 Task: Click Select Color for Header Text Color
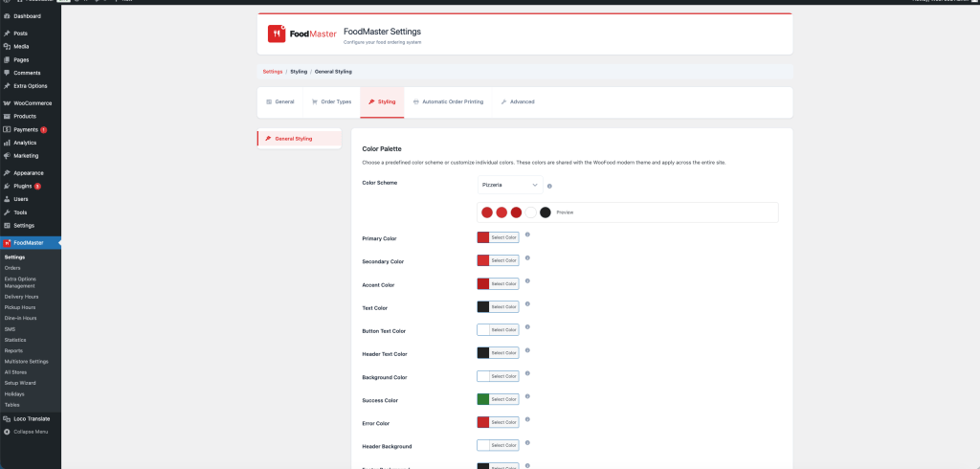[x=503, y=352]
